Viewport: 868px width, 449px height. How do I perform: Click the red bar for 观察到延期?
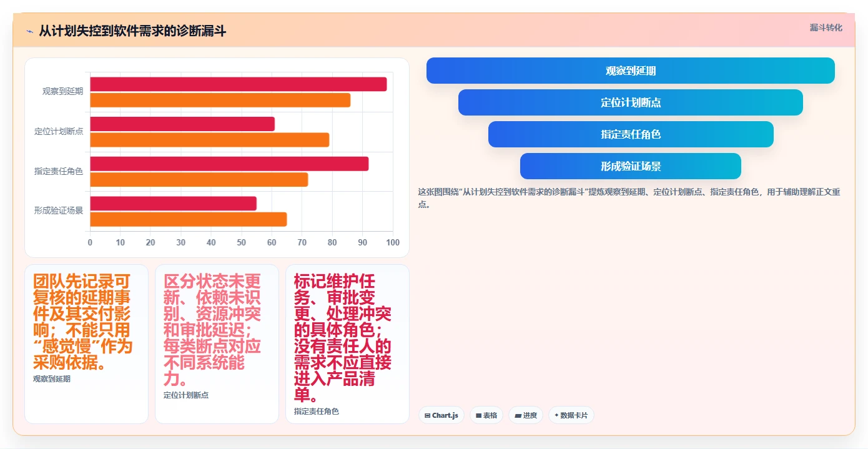pyautogui.click(x=239, y=84)
